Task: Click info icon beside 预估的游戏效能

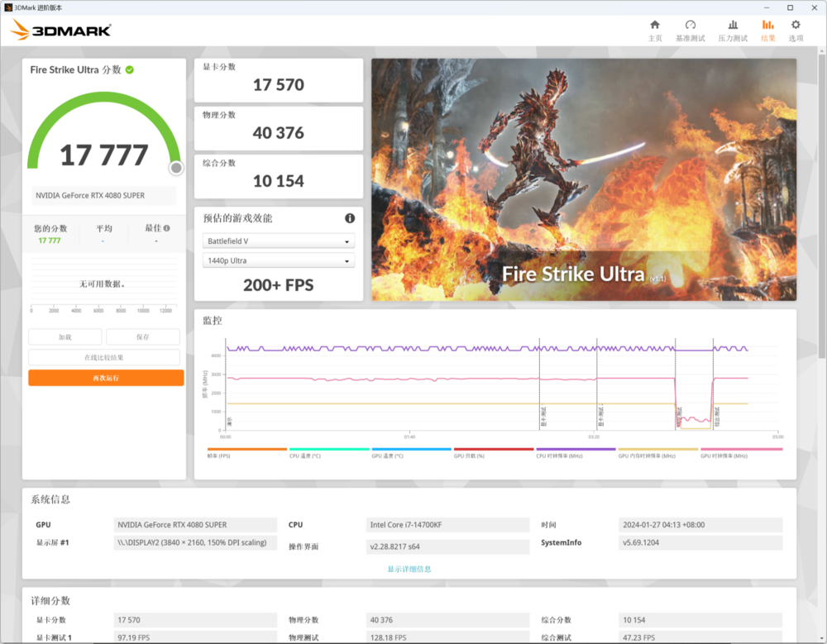Action: click(x=350, y=218)
